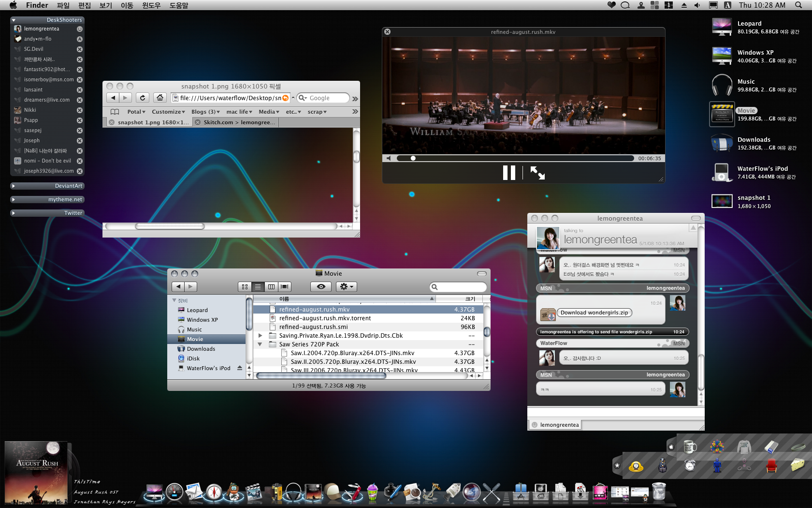Select iDisk in Finder sidebar

(206, 359)
